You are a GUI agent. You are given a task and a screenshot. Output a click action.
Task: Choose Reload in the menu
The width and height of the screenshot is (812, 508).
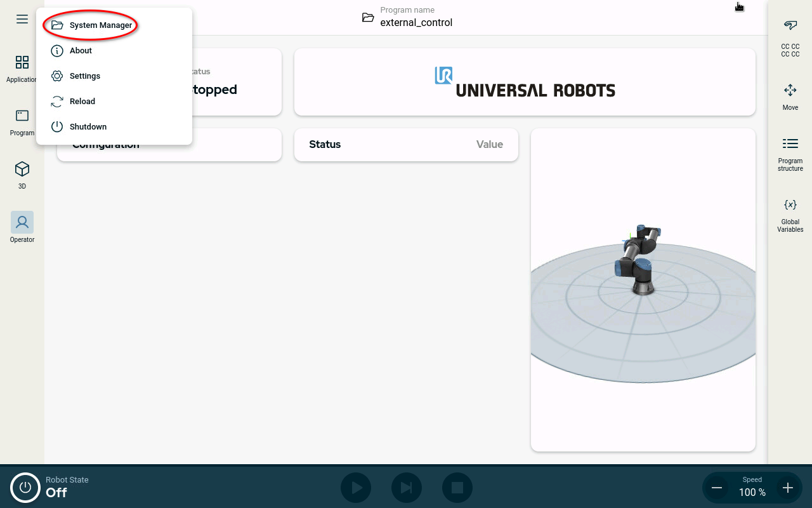coord(114,102)
